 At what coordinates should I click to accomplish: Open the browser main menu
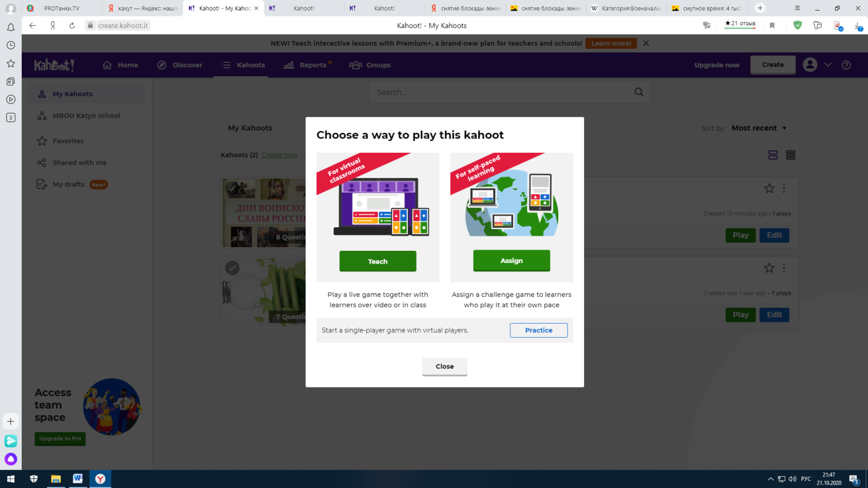coord(797,8)
